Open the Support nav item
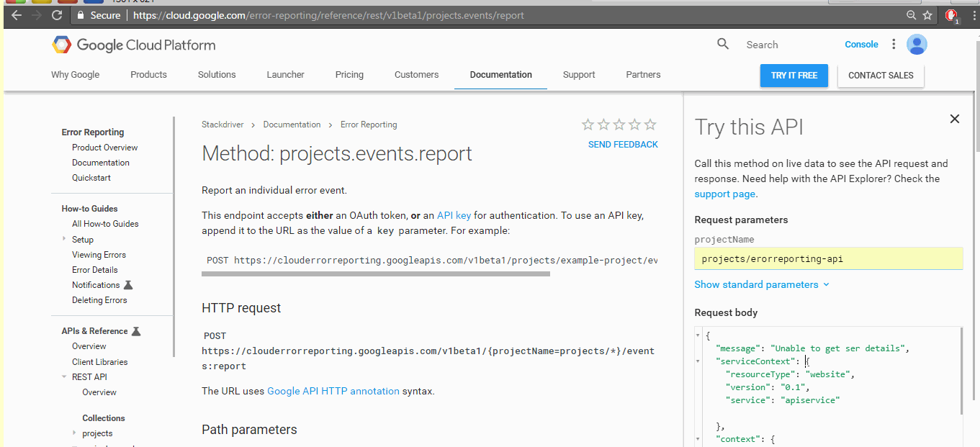 pos(579,75)
